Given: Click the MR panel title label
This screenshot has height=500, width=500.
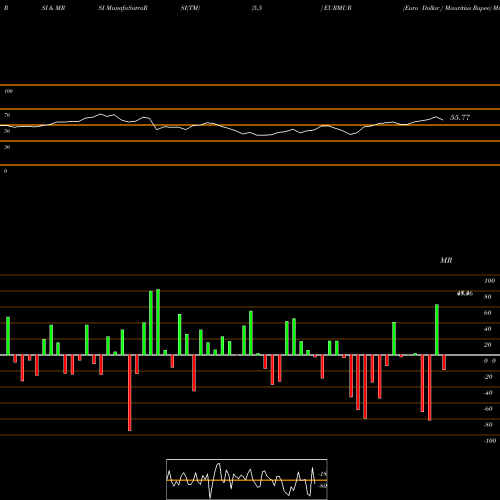Looking at the screenshot, I should click(x=446, y=260).
